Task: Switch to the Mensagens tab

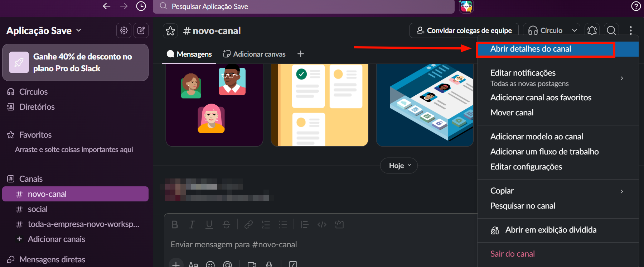Action: point(189,54)
